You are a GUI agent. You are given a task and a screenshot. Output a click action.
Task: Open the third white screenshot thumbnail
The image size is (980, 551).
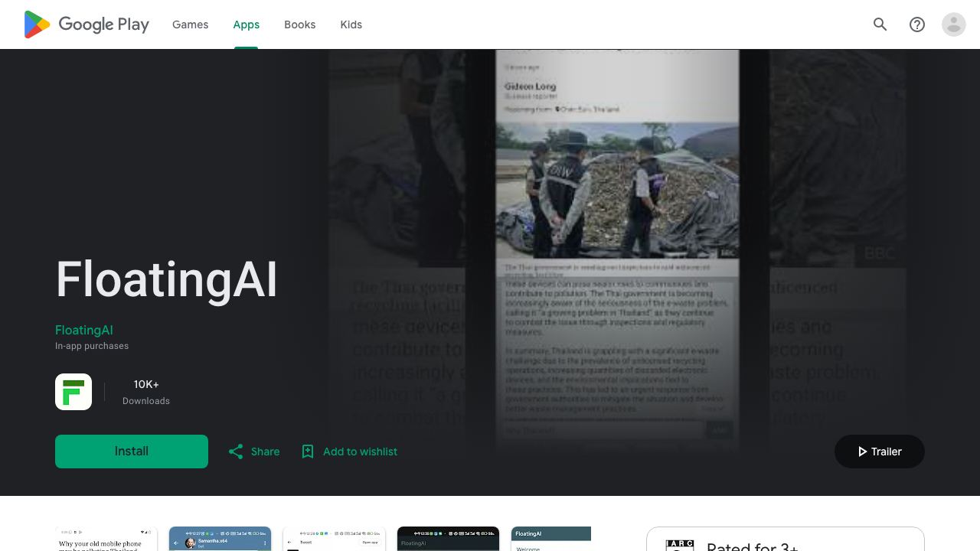[334, 539]
